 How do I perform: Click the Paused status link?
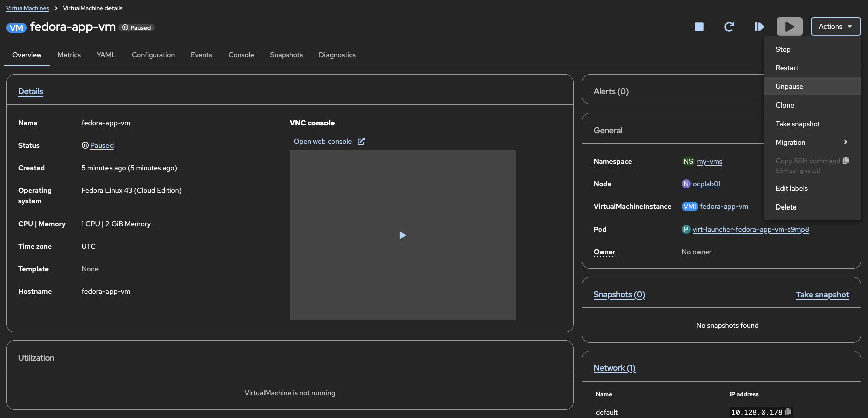(x=102, y=145)
